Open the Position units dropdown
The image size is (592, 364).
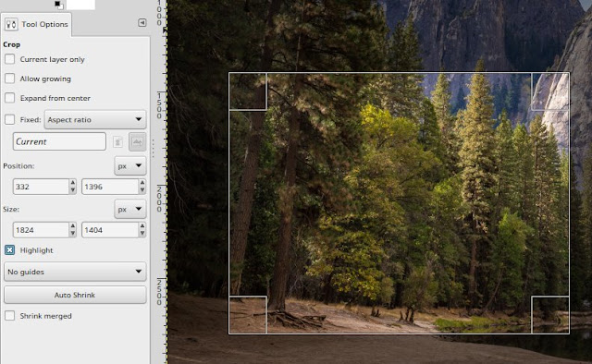tap(129, 165)
